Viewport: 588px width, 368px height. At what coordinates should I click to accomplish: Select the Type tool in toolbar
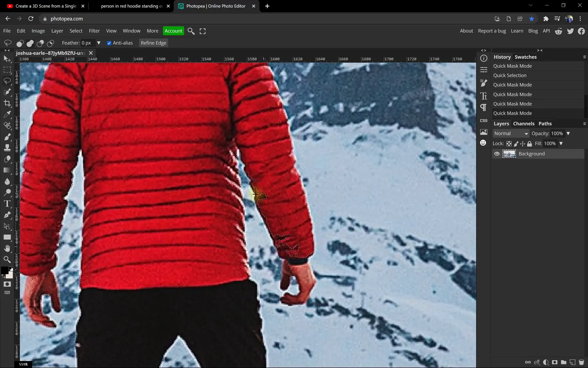point(7,204)
